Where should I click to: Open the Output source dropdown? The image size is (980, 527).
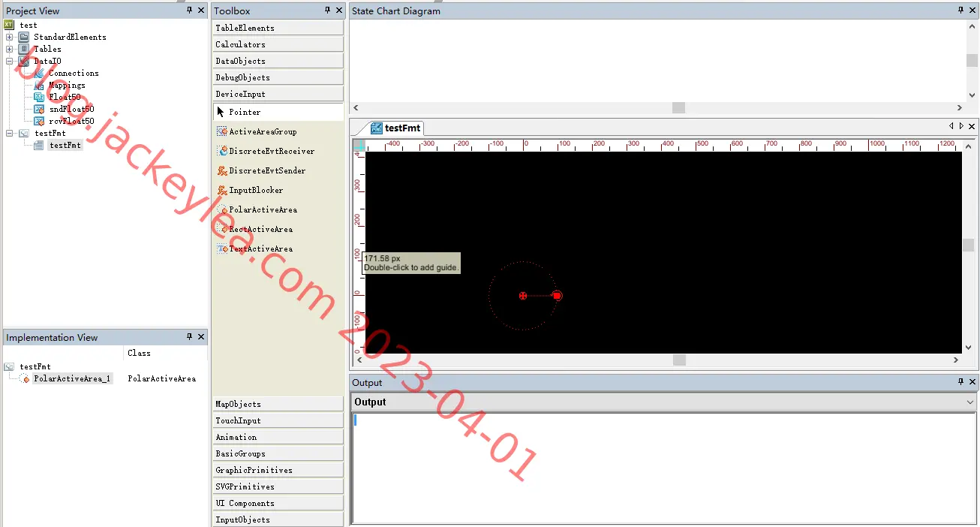point(970,402)
